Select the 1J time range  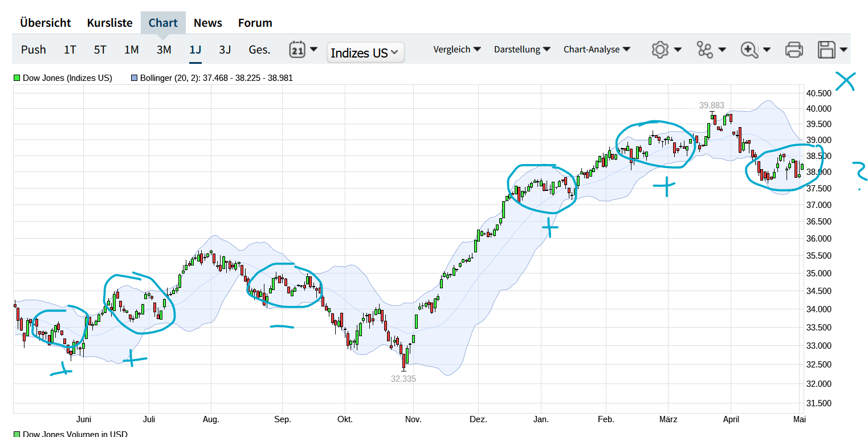tap(195, 50)
